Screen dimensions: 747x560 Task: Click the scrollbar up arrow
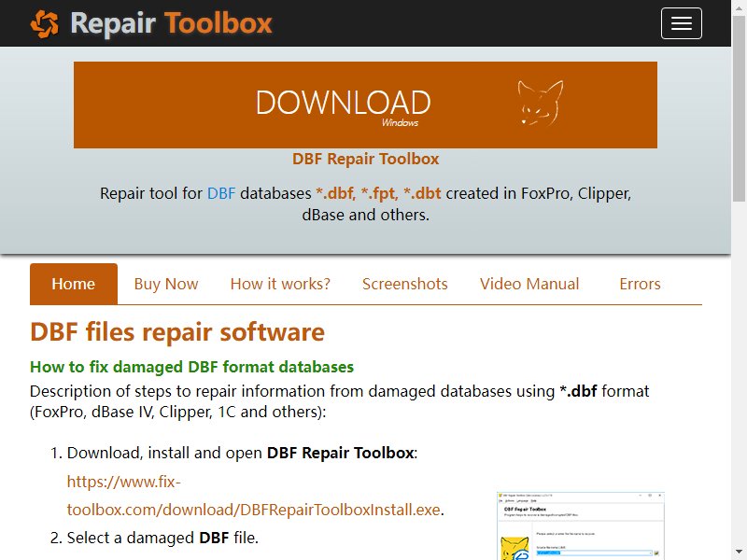coord(739,7)
